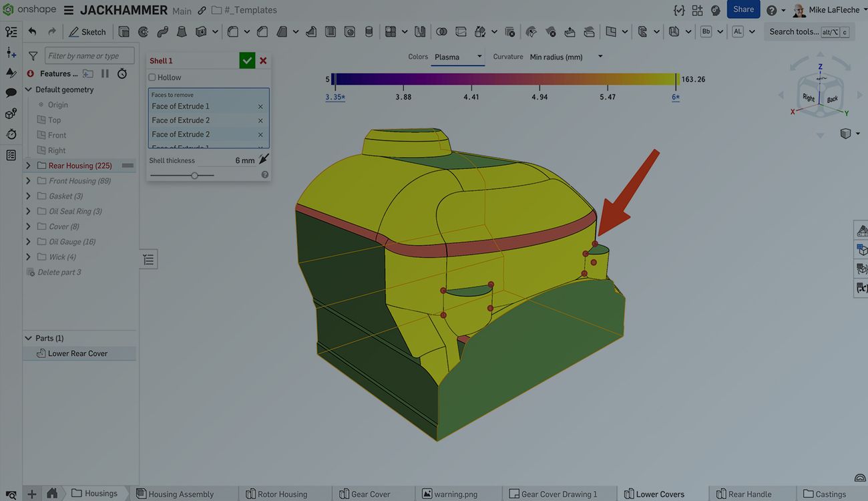Adjust the shell thickness slider
The height and width of the screenshot is (501, 868).
[194, 175]
